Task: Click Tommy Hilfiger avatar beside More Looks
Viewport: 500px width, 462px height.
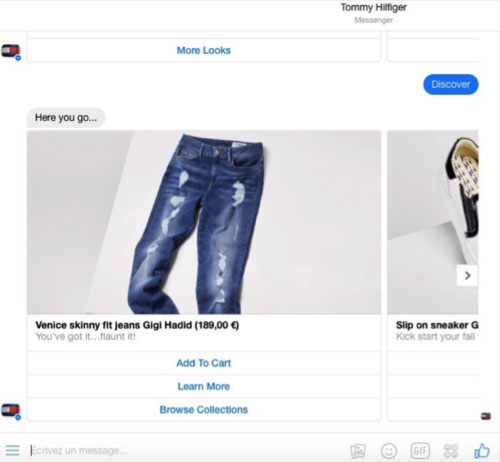Action: click(x=11, y=52)
